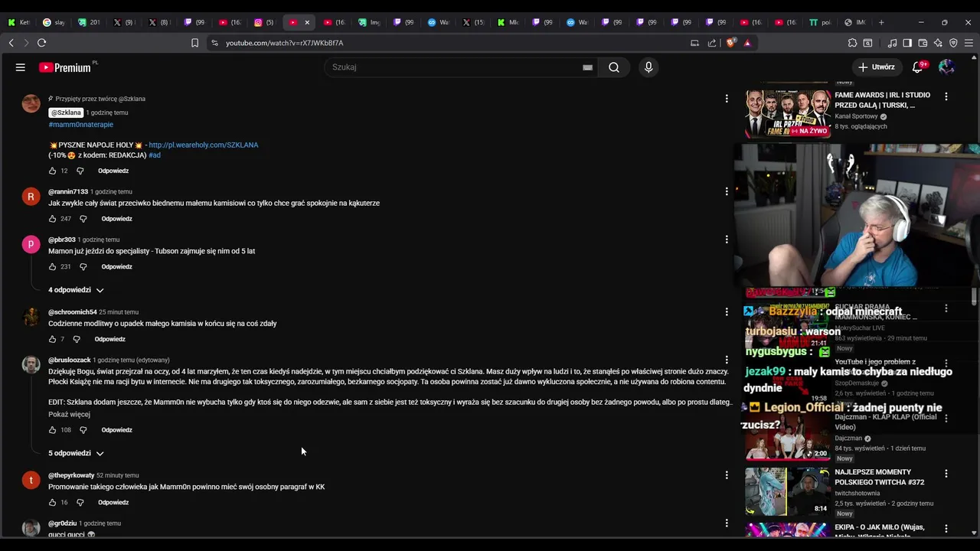Open options menu for pinned @Szklana comment
This screenshot has height=551, width=980.
pyautogui.click(x=727, y=99)
